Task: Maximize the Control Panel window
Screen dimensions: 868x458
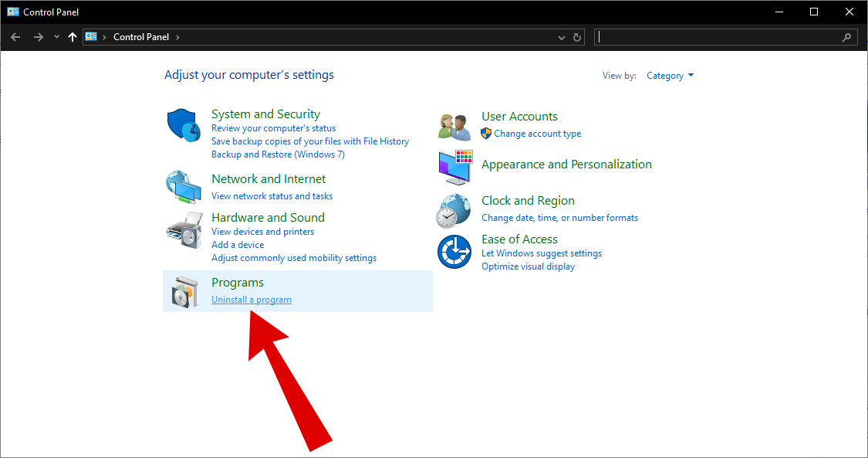Action: tap(814, 12)
